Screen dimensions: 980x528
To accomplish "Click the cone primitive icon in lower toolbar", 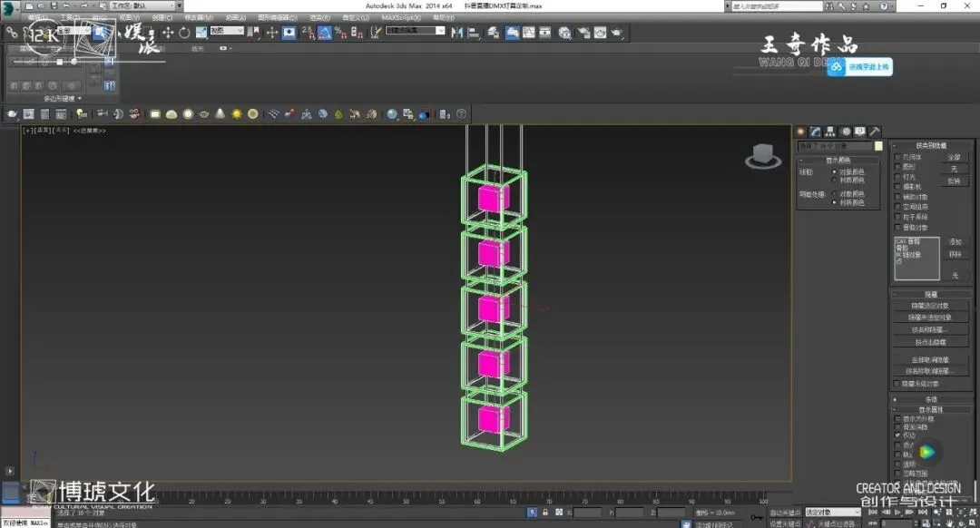I will [220, 113].
